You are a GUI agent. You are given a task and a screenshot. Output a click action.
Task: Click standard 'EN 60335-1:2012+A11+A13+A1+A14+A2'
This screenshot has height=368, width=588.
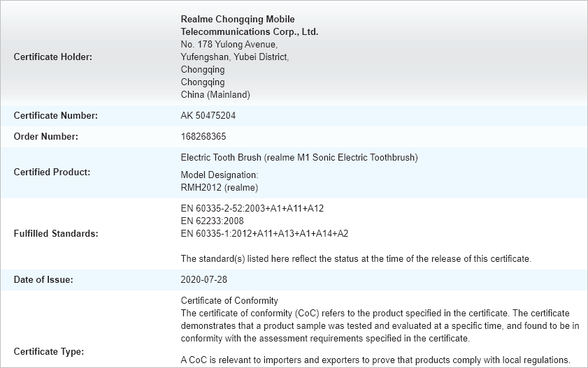[x=264, y=234]
